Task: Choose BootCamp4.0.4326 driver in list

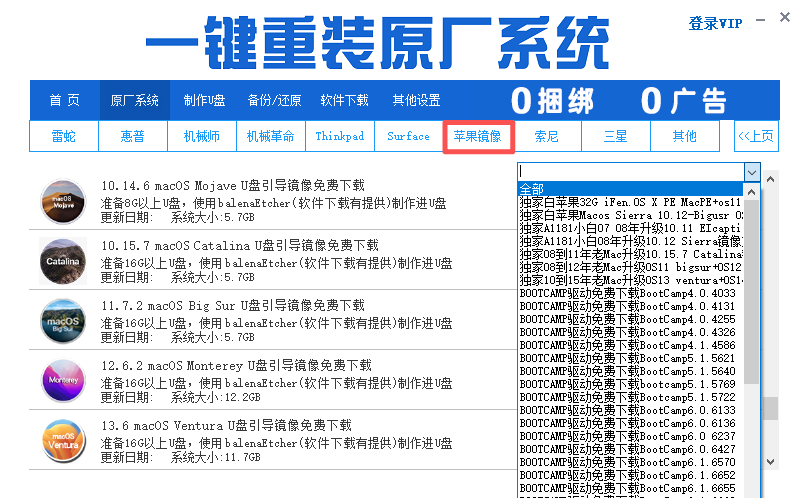Action: coord(630,332)
